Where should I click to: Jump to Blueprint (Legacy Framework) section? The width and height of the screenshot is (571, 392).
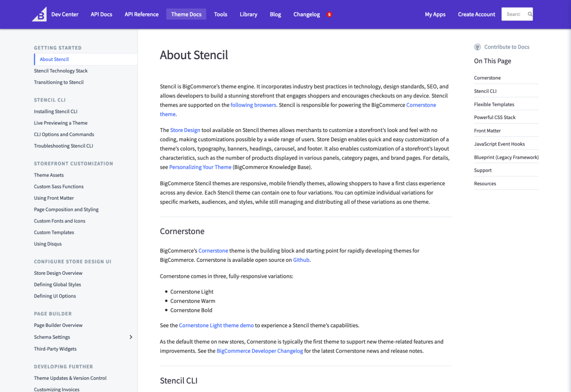[x=506, y=157]
